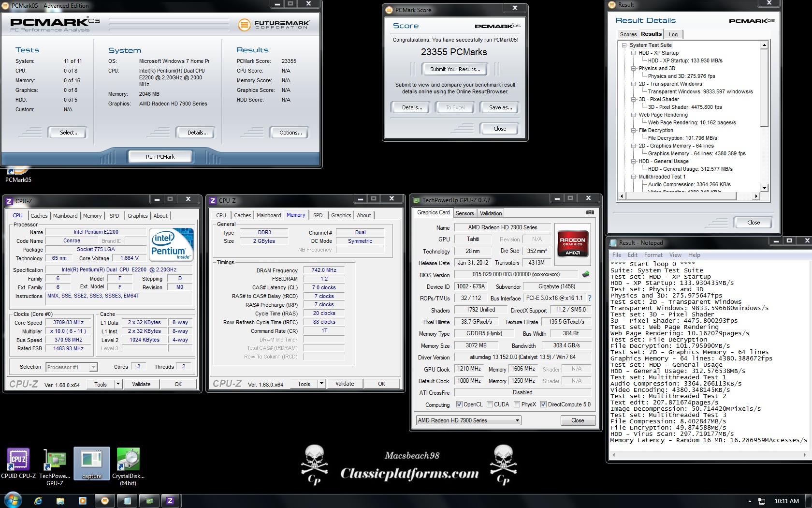Viewport: 812px width, 508px height.
Task: Show hidden tray icons arrow
Action: (750, 501)
